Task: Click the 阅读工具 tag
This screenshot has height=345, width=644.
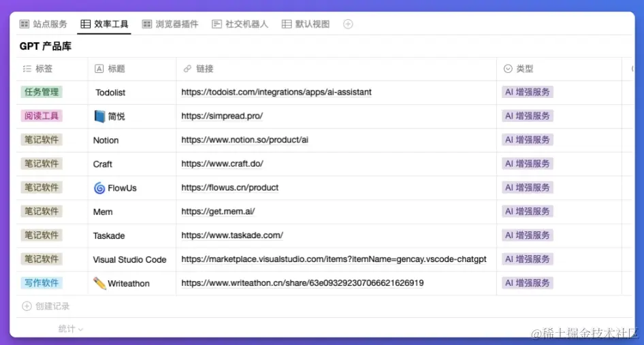Action: (x=42, y=116)
